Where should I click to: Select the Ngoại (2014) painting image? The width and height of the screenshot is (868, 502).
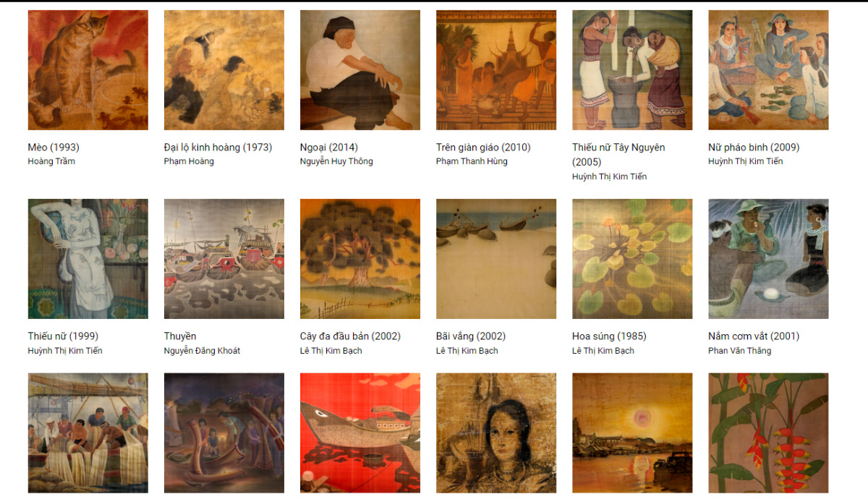360,70
